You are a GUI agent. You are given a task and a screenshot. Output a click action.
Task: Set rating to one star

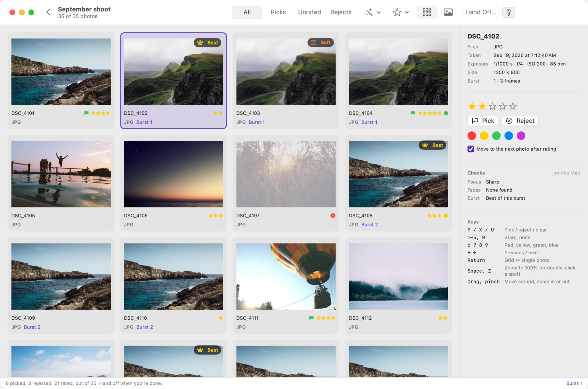[x=472, y=106]
